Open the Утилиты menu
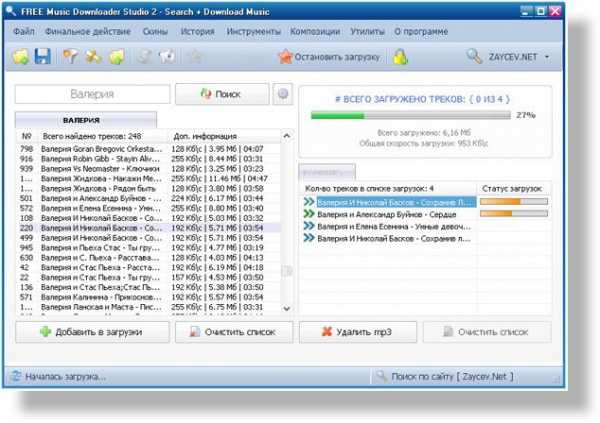This screenshot has height=423, width=600. coord(367,31)
